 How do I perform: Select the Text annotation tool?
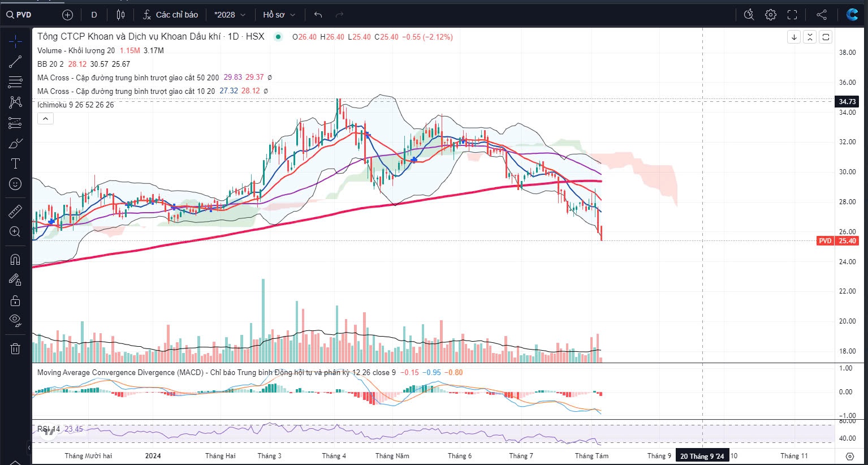15,163
